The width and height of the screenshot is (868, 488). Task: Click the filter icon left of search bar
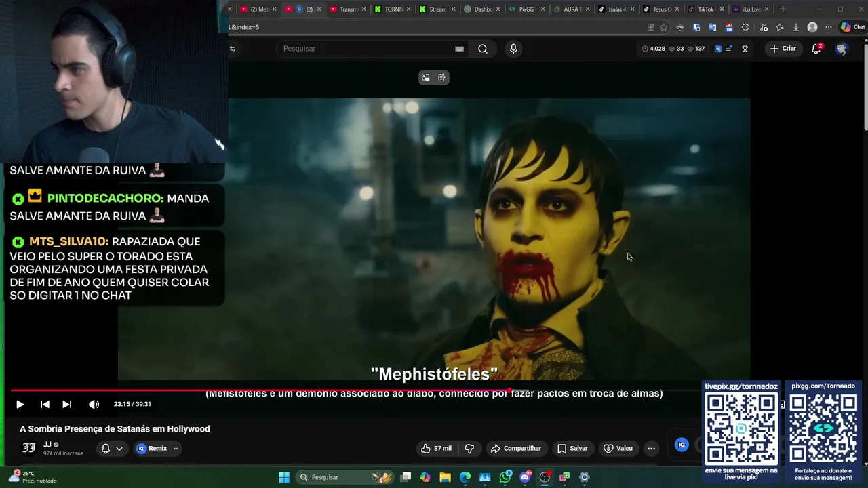233,49
